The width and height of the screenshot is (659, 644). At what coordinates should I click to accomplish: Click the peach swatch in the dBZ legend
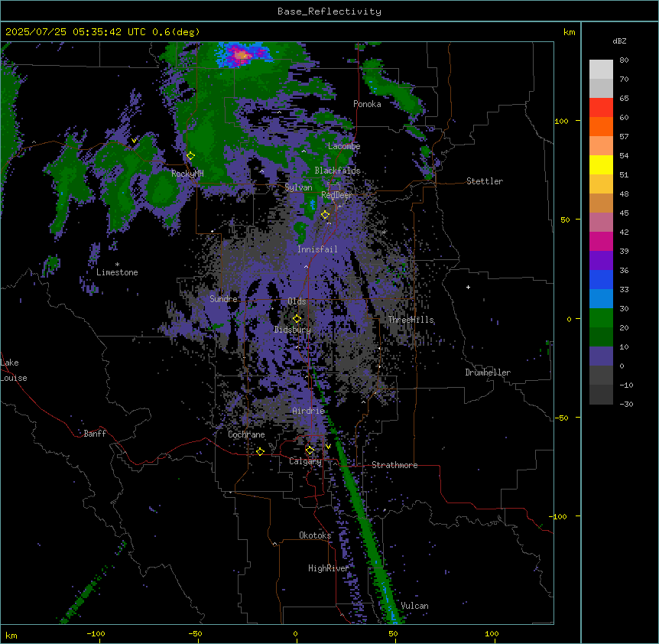tap(601, 145)
